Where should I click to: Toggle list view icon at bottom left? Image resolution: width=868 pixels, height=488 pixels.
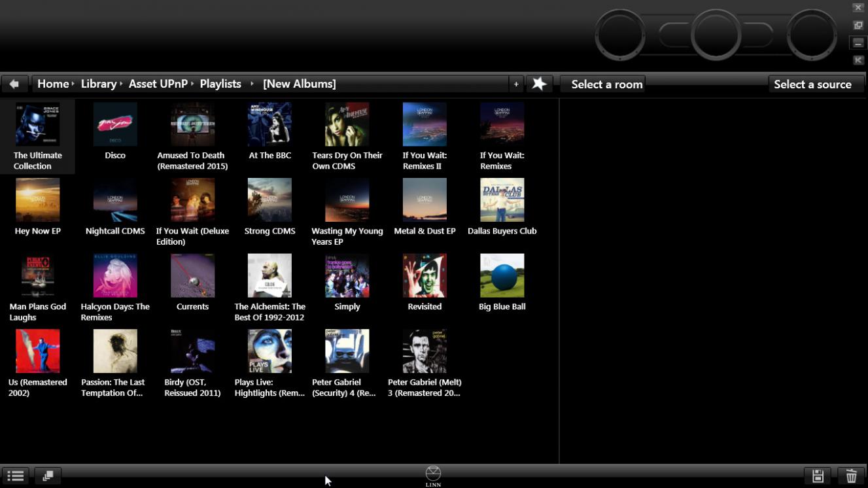coord(15,476)
